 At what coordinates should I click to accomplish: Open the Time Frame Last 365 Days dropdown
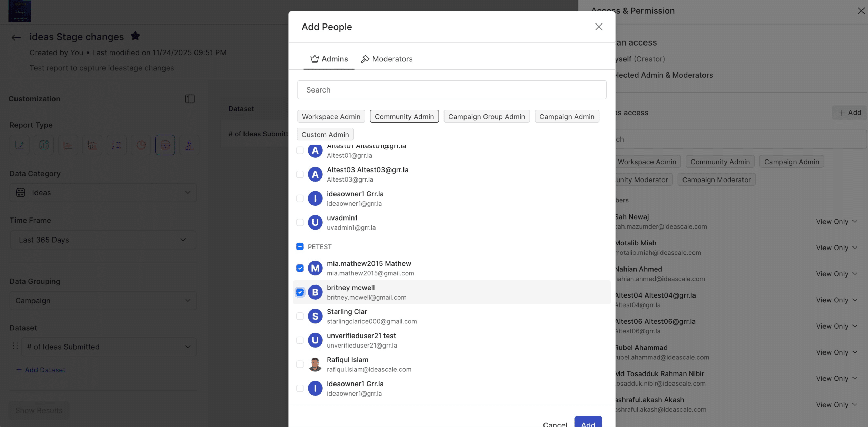click(x=103, y=240)
